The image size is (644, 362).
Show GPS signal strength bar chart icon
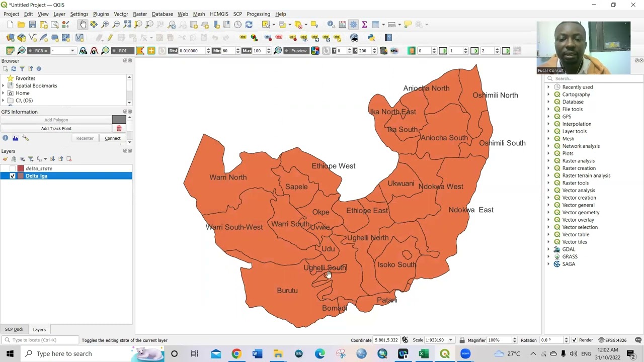[15, 138]
